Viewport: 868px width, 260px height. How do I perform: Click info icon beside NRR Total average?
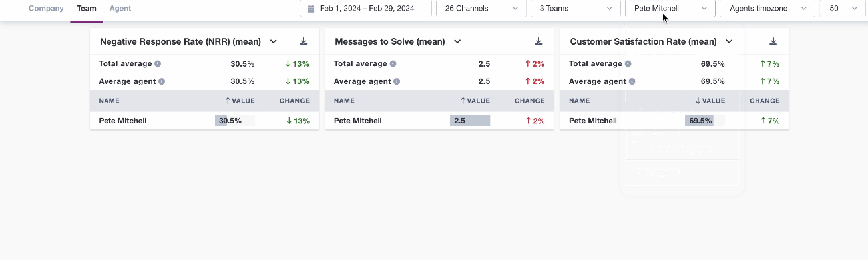click(158, 64)
